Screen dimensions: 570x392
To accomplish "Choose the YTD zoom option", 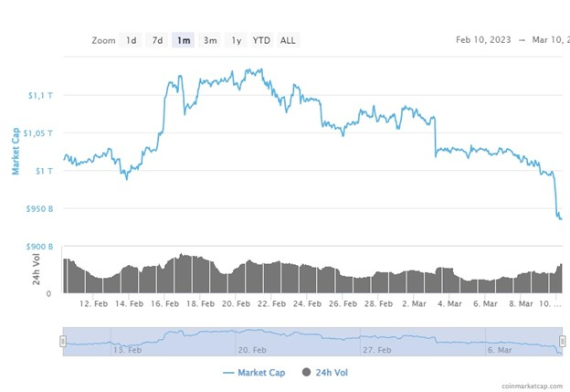I will click(x=262, y=40).
